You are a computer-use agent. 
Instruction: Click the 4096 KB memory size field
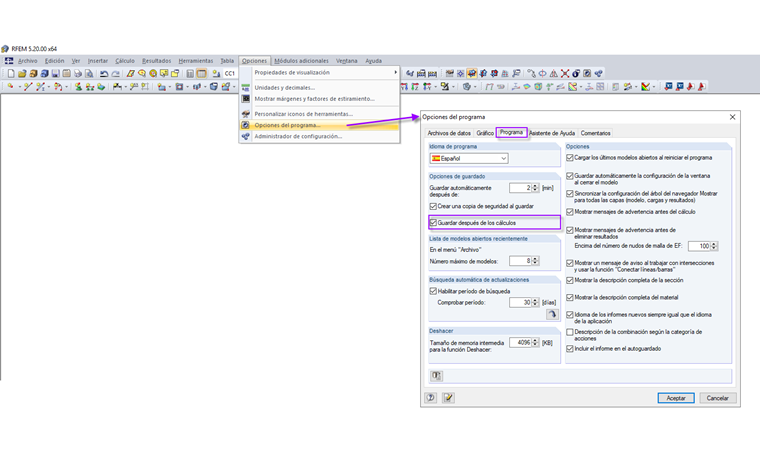pyautogui.click(x=521, y=343)
